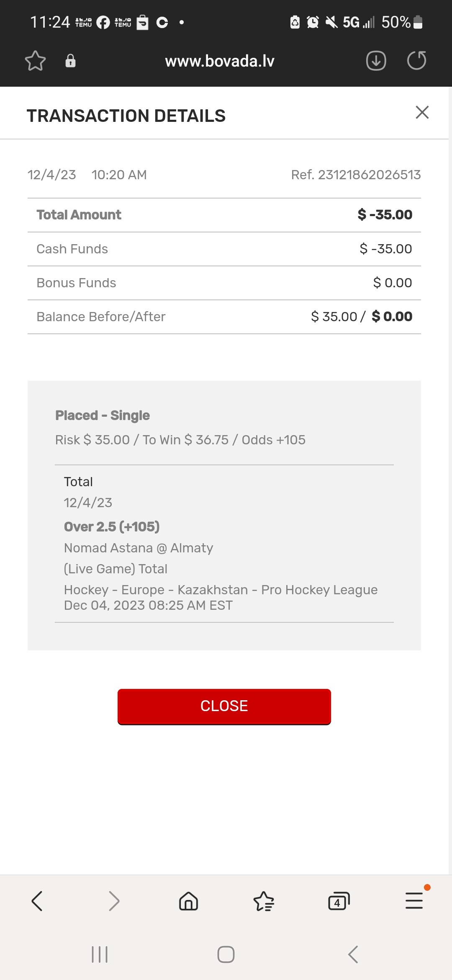Dismiss Transaction Details with the X
This screenshot has height=980, width=452.
[x=422, y=112]
